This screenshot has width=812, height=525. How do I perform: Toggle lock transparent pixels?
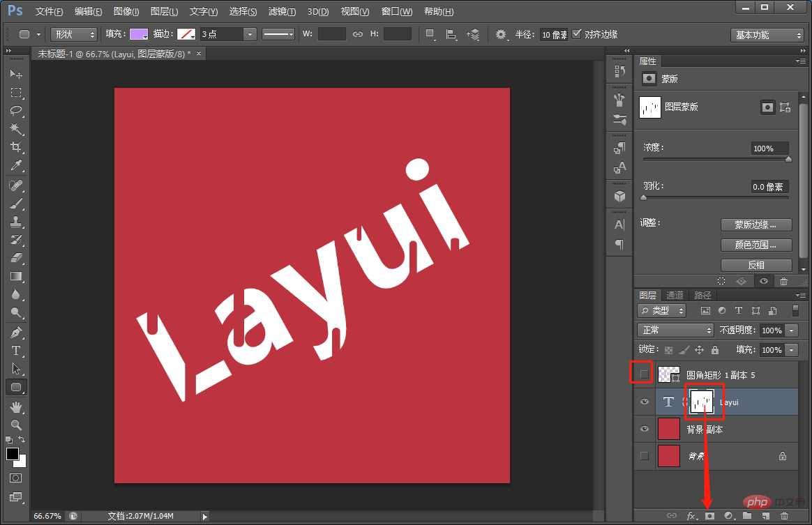click(668, 350)
